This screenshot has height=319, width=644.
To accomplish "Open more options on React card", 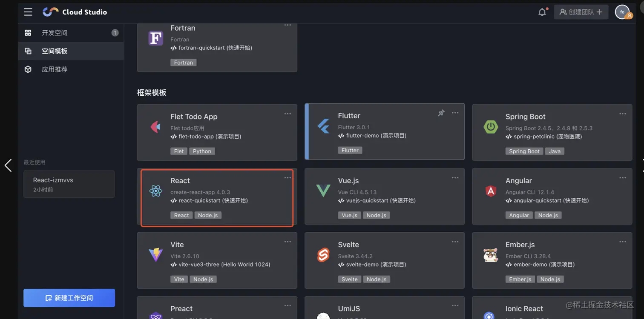I will click(x=287, y=178).
